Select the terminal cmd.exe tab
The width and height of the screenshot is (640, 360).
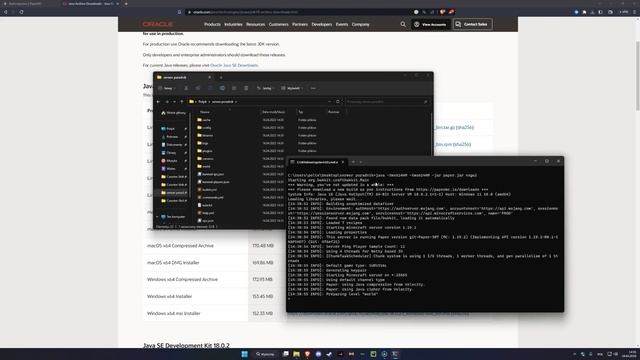coord(317,162)
